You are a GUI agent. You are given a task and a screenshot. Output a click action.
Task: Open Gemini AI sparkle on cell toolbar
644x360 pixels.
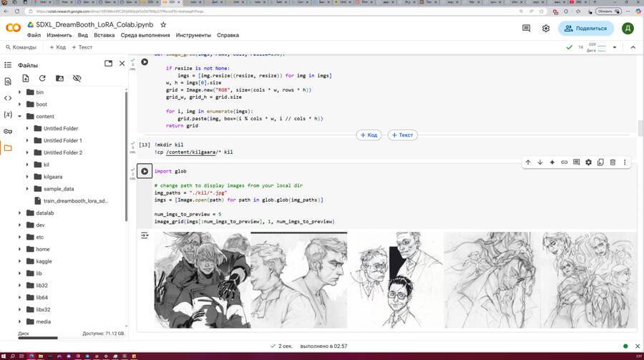coord(552,162)
